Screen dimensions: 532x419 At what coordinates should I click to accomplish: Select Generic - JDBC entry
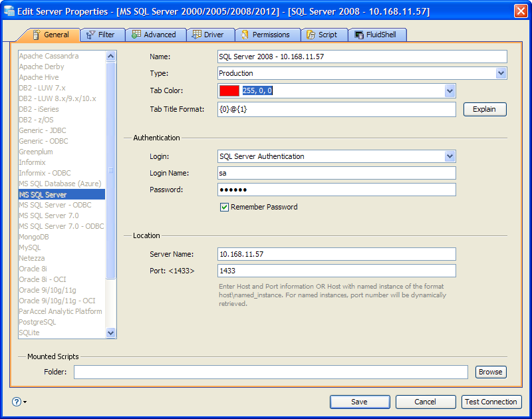pyautogui.click(x=43, y=130)
